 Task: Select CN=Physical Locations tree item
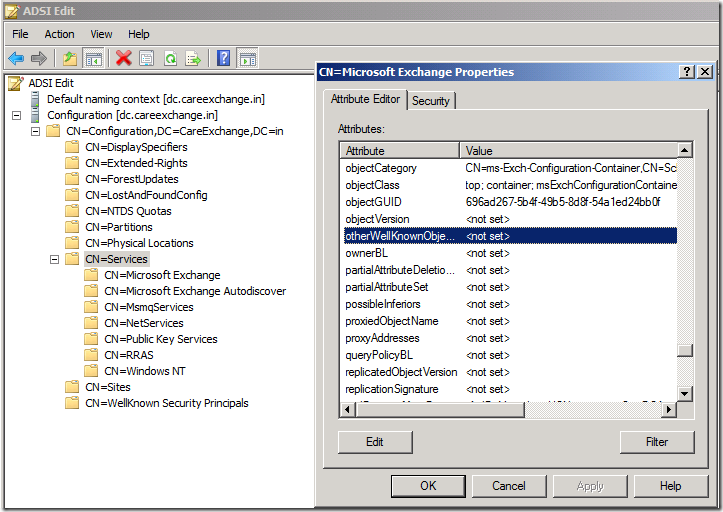point(139,243)
